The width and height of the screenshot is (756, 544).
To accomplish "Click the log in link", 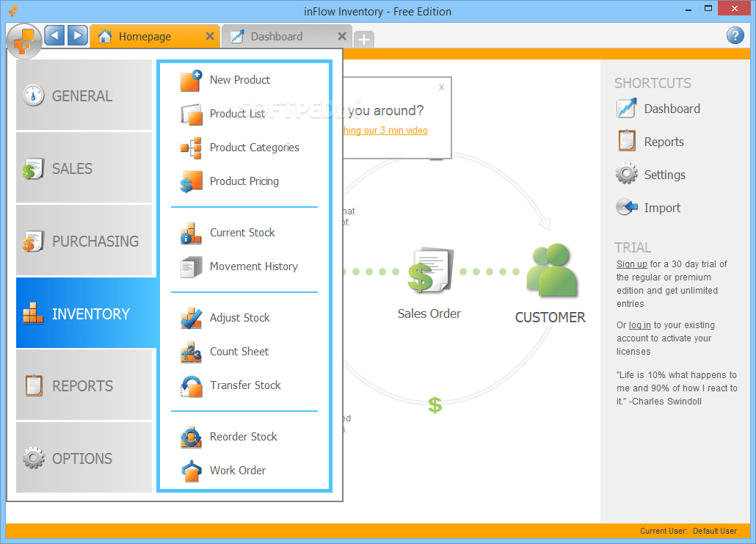I will point(640,325).
